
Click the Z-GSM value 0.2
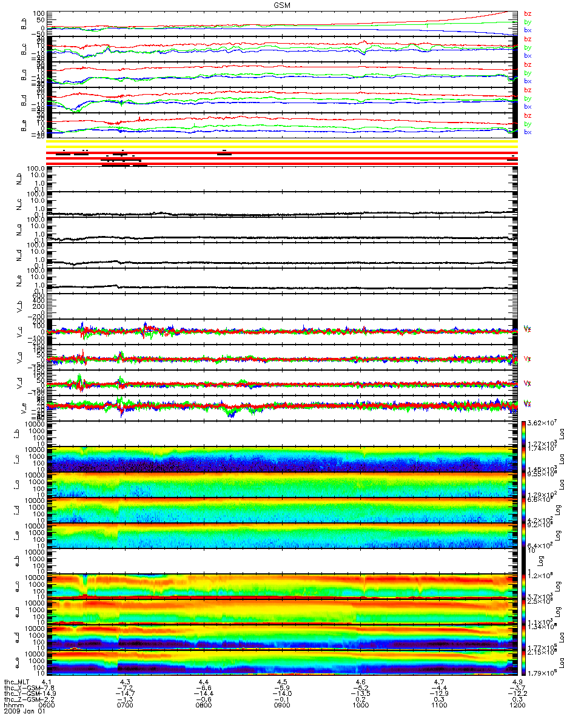tap(361, 699)
